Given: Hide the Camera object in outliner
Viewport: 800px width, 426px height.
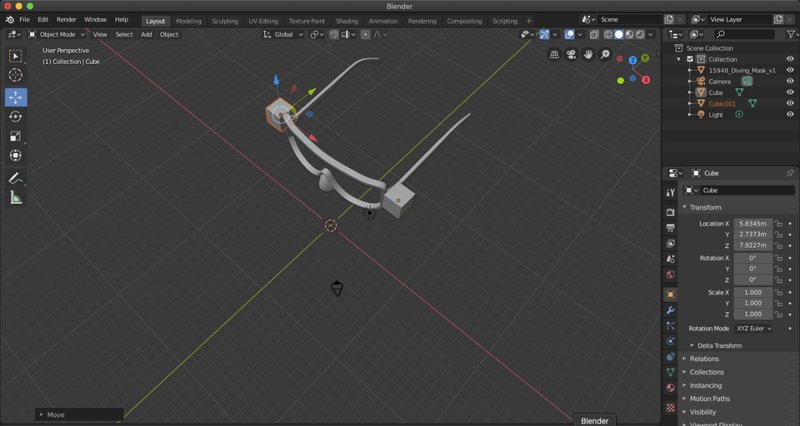Looking at the screenshot, I should coord(790,81).
